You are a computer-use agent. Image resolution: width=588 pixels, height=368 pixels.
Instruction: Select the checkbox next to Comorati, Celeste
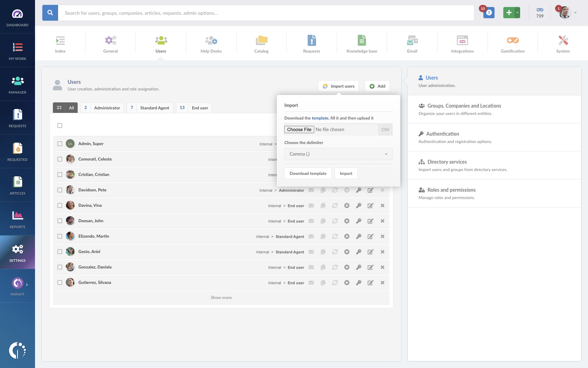tap(60, 159)
